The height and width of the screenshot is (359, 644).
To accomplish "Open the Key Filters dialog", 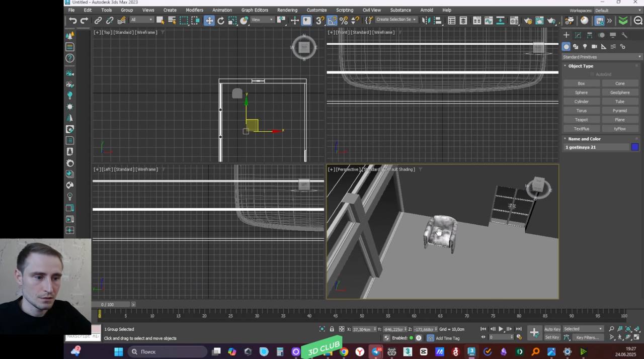I will point(587,337).
